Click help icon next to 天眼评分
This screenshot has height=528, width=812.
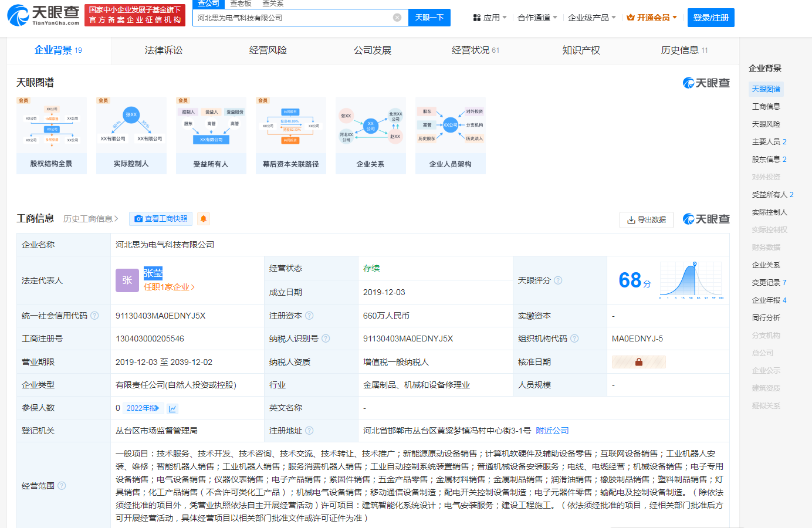558,280
